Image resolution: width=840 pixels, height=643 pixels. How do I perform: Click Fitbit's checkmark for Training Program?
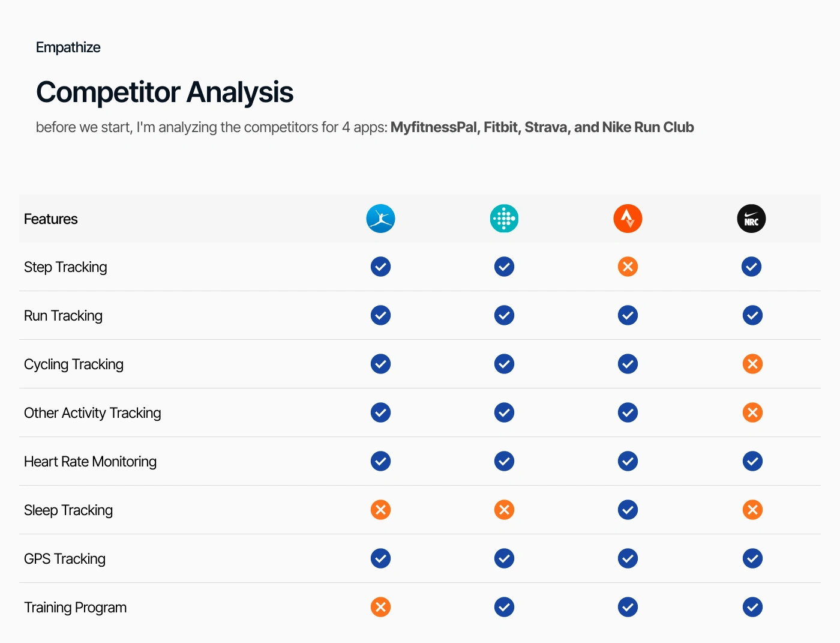click(504, 607)
